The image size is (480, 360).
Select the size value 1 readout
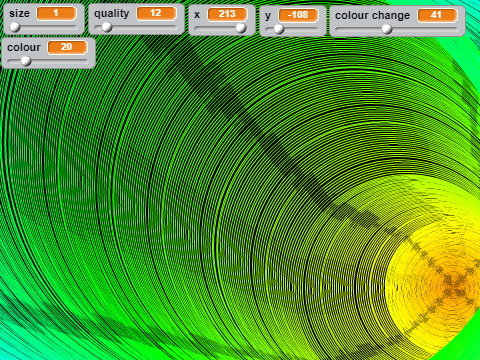56,13
